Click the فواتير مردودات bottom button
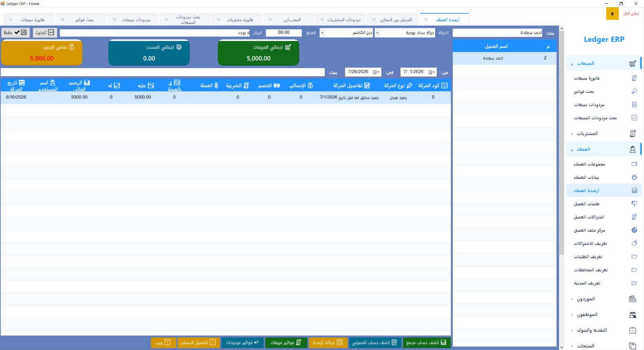Screen dimensions: 644x350 [242, 343]
